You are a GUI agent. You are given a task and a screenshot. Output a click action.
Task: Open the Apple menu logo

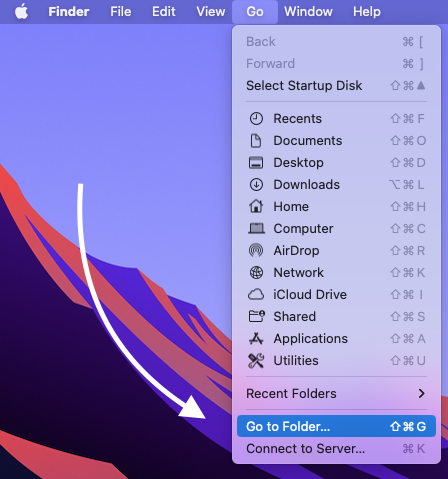click(x=22, y=12)
